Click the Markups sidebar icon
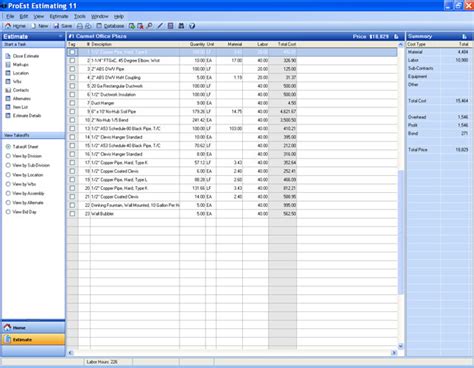Image resolution: width=474 pixels, height=368 pixels. [8, 64]
